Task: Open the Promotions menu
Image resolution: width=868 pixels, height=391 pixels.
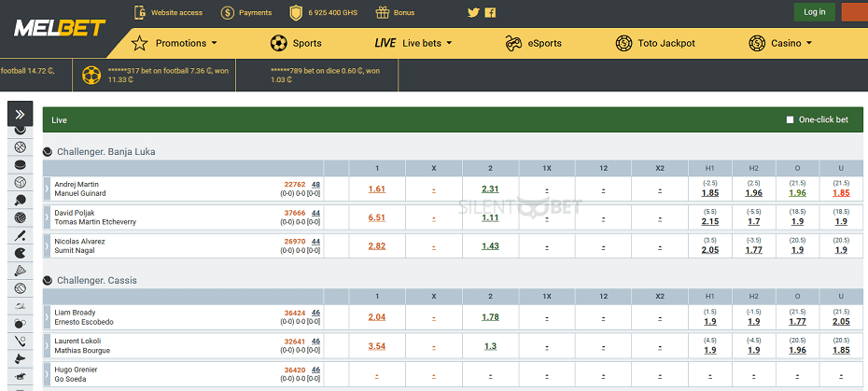Action: pyautogui.click(x=181, y=43)
